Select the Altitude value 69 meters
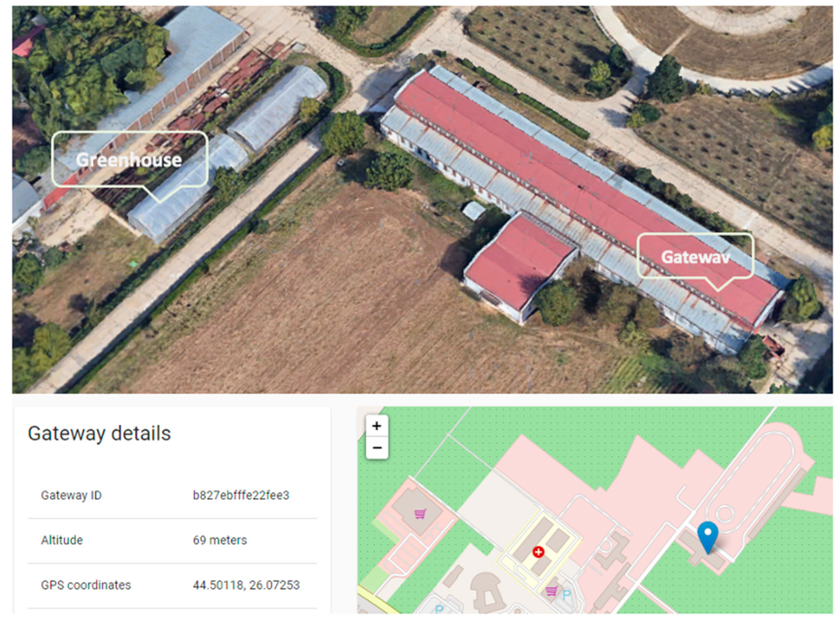 pyautogui.click(x=220, y=540)
